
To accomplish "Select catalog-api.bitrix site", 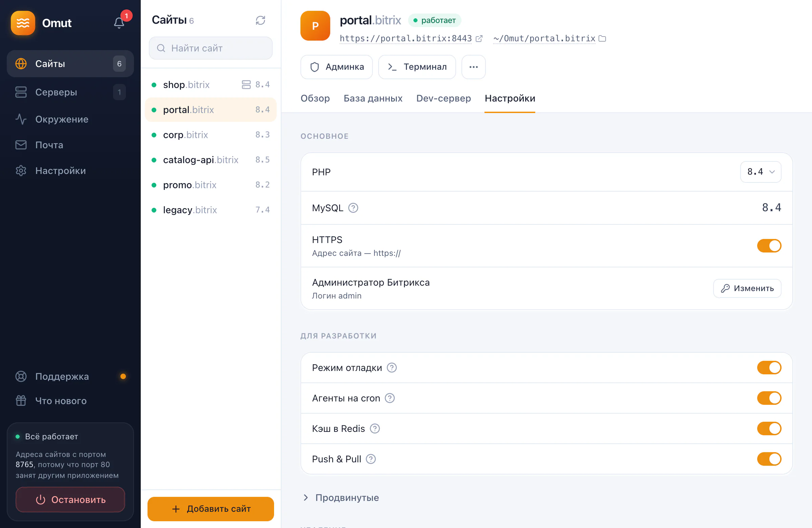I will tap(210, 160).
